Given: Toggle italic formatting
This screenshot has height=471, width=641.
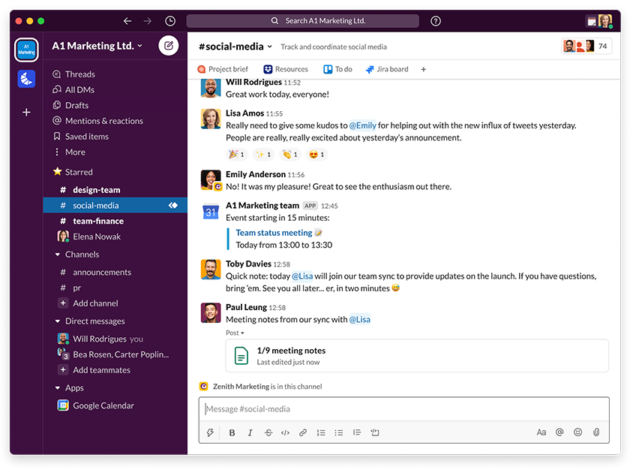Looking at the screenshot, I should (250, 433).
